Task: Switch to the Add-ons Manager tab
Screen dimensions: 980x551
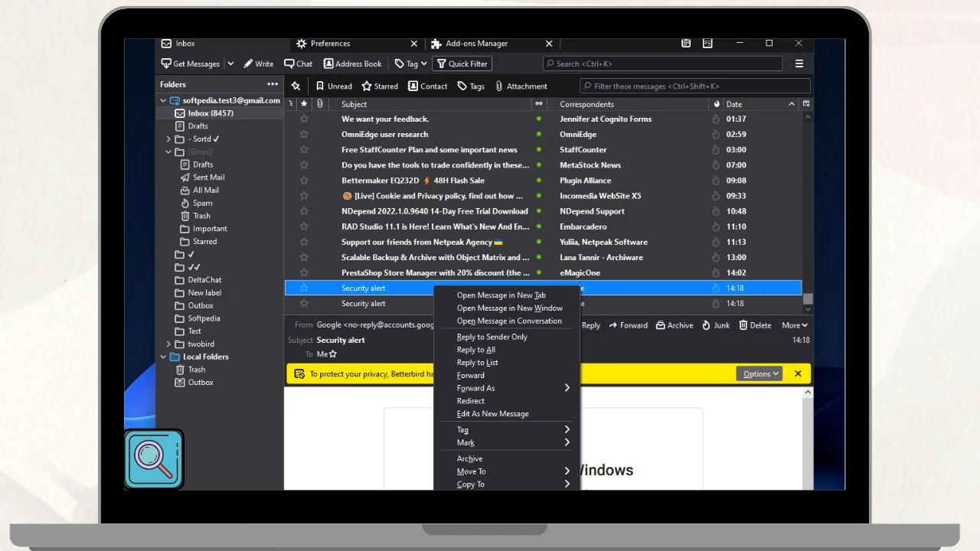Action: click(476, 44)
